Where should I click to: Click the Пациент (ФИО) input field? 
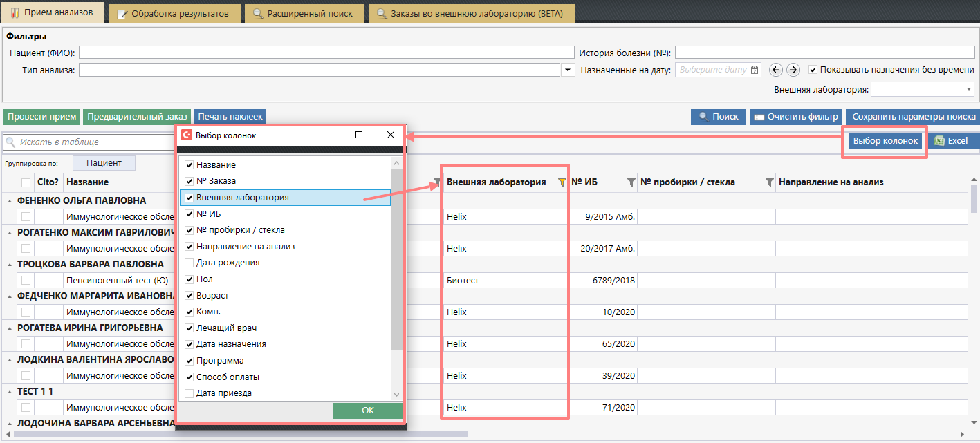click(x=326, y=53)
